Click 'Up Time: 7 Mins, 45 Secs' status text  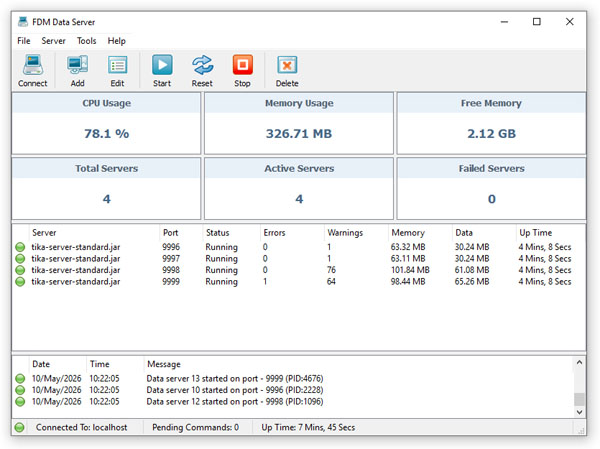point(308,427)
